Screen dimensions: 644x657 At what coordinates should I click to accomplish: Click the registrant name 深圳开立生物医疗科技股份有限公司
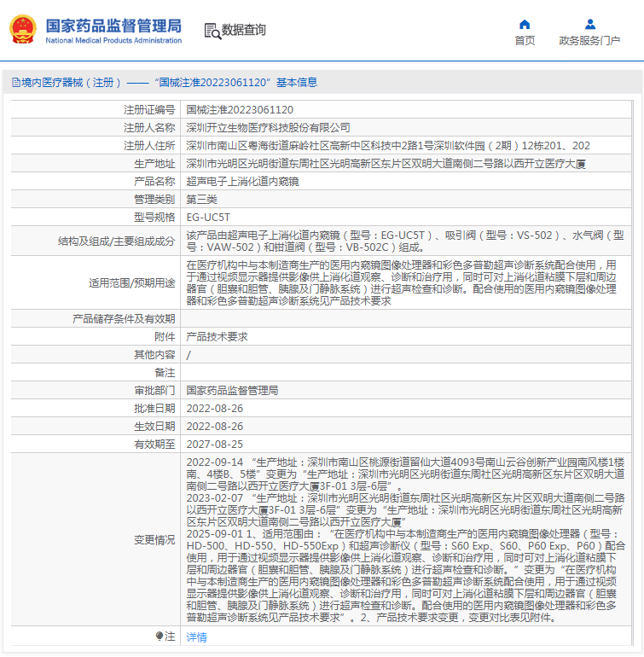coord(268,128)
